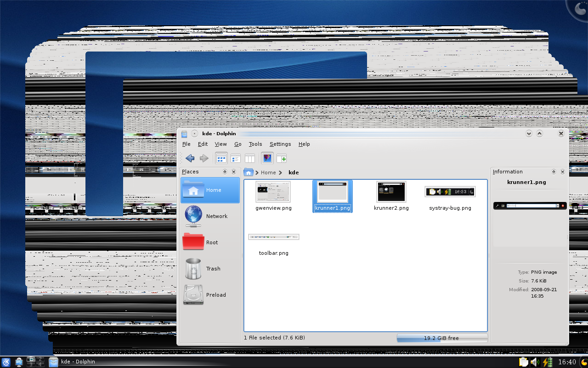The height and width of the screenshot is (368, 588).
Task: Open the Tools menu
Action: click(255, 144)
